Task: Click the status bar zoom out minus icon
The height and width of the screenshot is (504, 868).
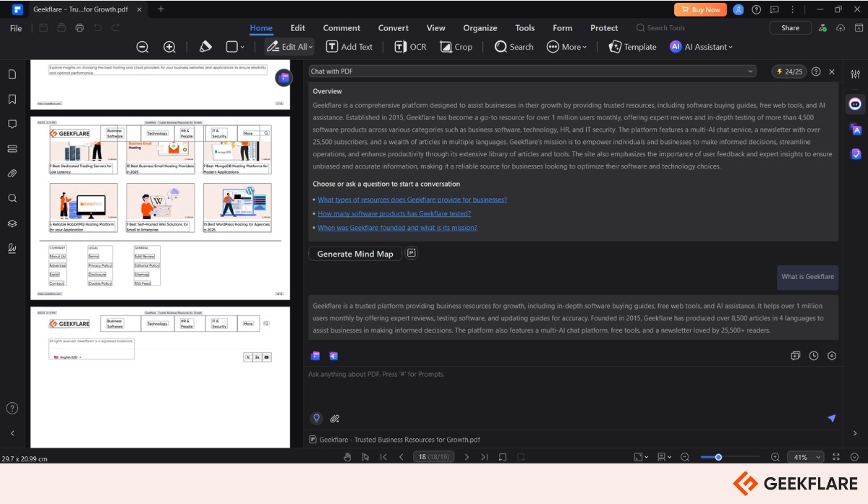Action: pyautogui.click(x=685, y=457)
